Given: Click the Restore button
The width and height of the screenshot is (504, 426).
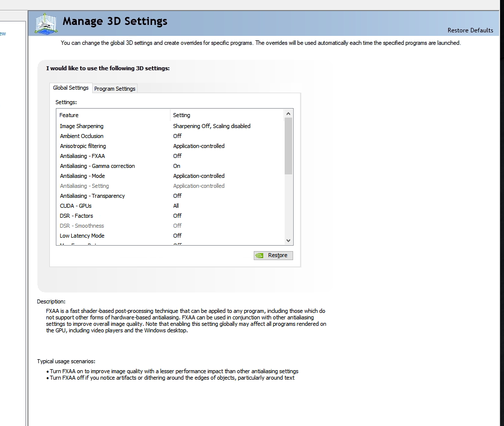Looking at the screenshot, I should point(273,256).
